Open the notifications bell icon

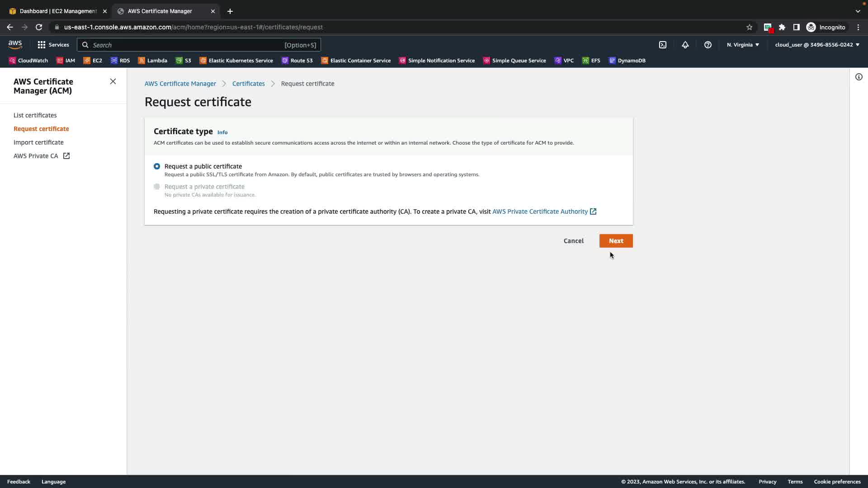pyautogui.click(x=685, y=45)
